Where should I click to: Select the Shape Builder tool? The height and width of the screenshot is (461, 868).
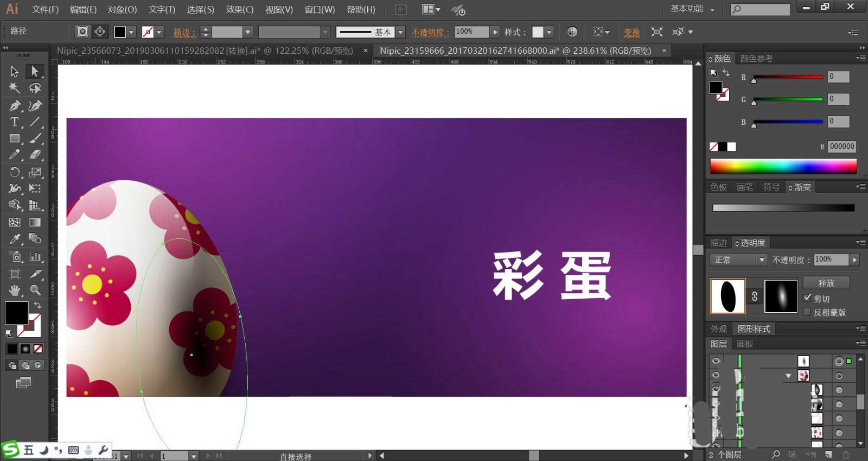tap(15, 205)
